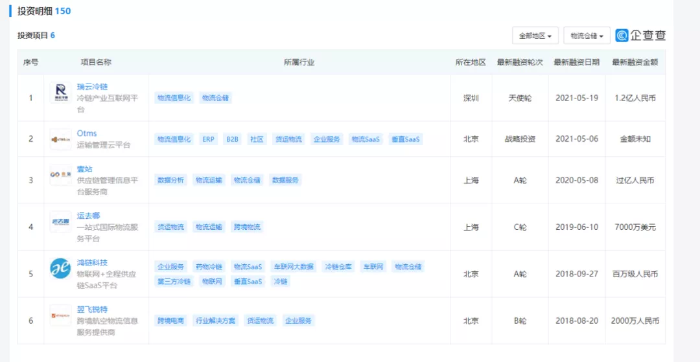Viewport: 700px width, 362px height.
Task: Click the 第三方冷链 tag
Action: pyautogui.click(x=174, y=281)
